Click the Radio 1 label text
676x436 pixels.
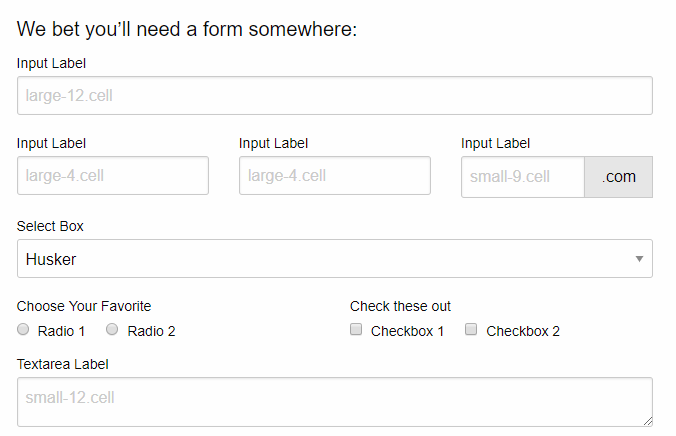(x=61, y=331)
